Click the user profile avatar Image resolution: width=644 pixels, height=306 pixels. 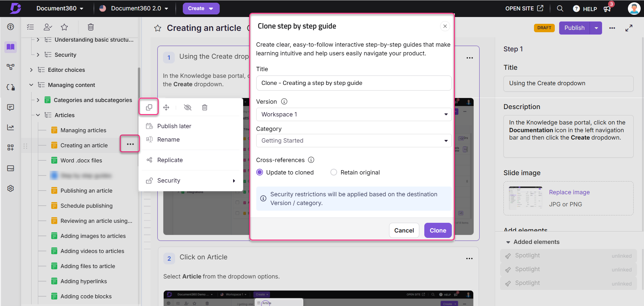click(634, 8)
